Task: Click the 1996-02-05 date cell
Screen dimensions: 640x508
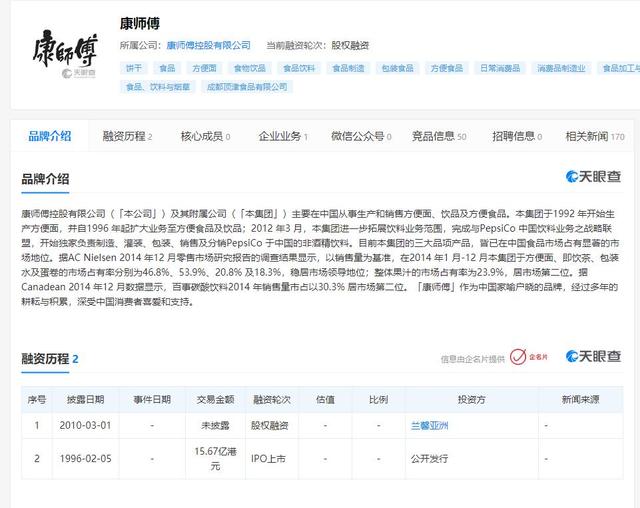Action: 85,459
